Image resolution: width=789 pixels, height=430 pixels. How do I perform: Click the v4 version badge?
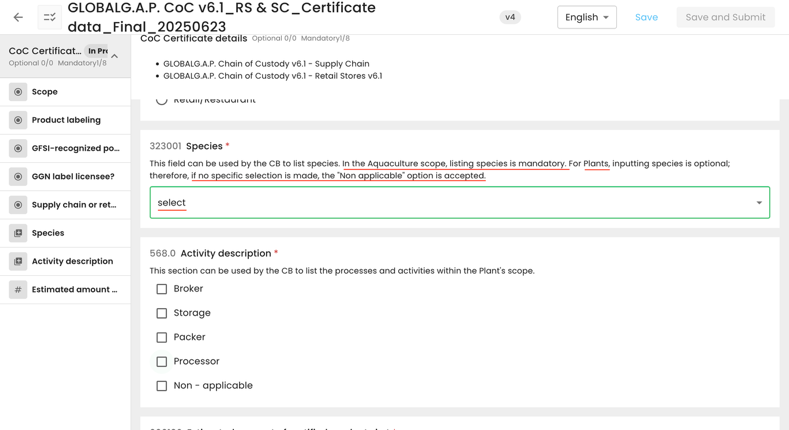[510, 17]
